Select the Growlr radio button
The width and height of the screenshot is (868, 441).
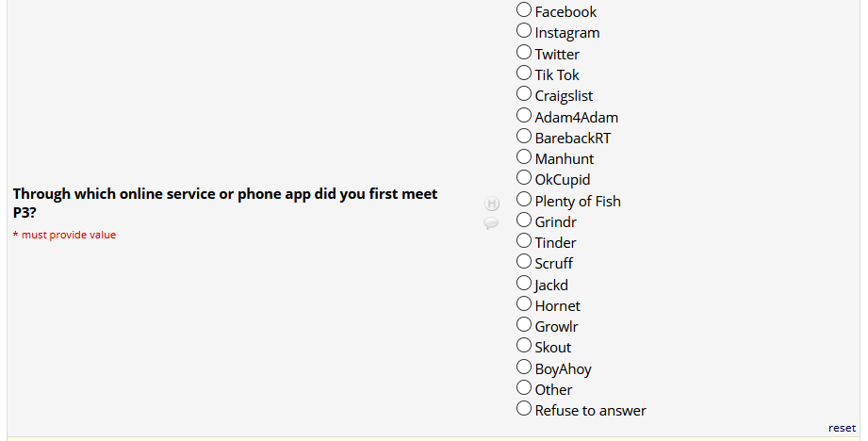pyautogui.click(x=524, y=324)
